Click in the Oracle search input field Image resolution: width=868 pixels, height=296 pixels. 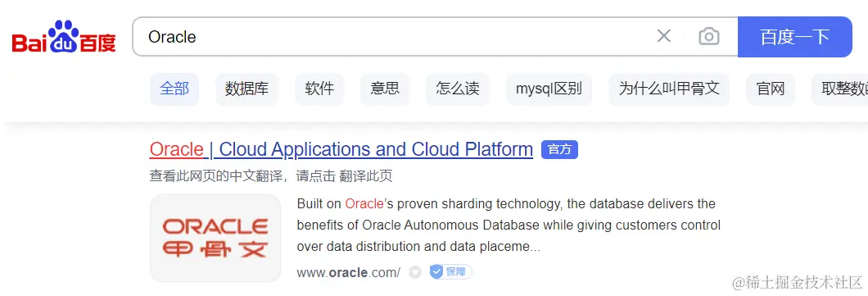tap(393, 37)
